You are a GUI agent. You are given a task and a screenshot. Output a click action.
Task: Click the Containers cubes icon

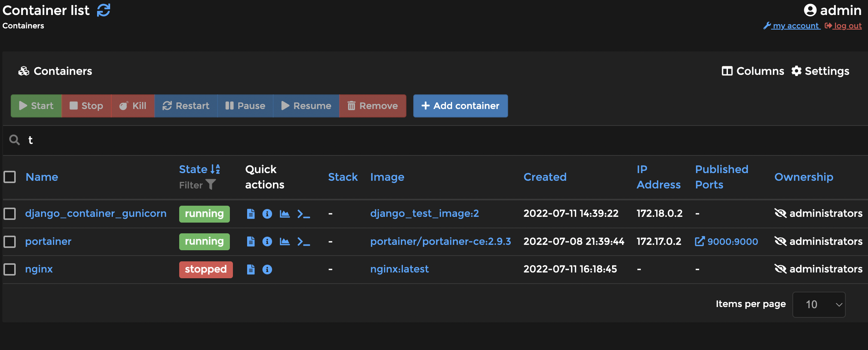tap(24, 71)
